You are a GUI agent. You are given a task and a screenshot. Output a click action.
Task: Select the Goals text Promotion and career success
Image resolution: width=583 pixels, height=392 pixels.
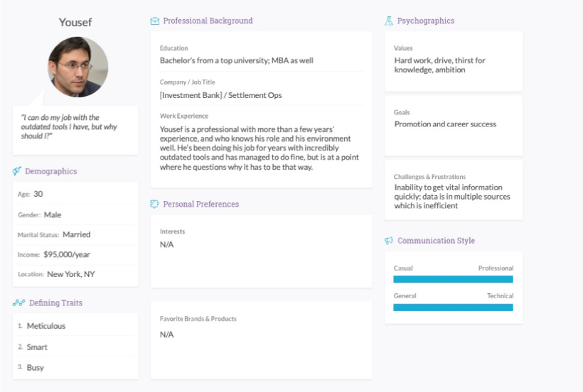445,124
